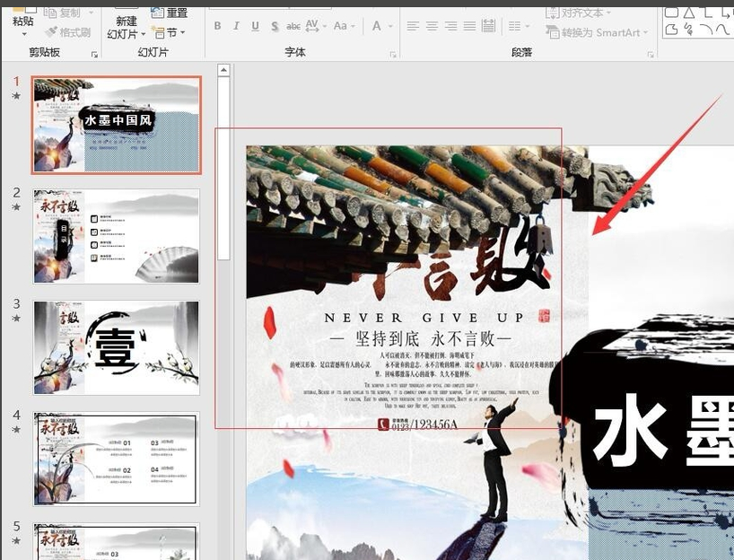Select the rectangle shape in the gallery

click(671, 12)
